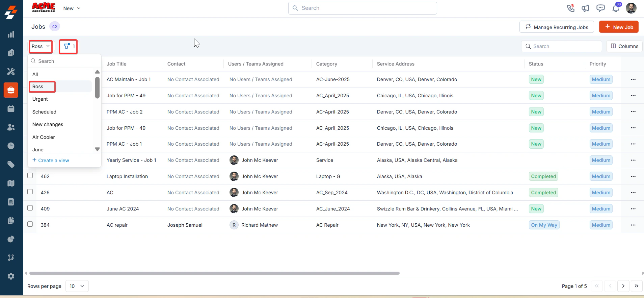Screen dimensions: 644x298
Task: Open the settings gear in sidebar
Action: click(x=11, y=276)
